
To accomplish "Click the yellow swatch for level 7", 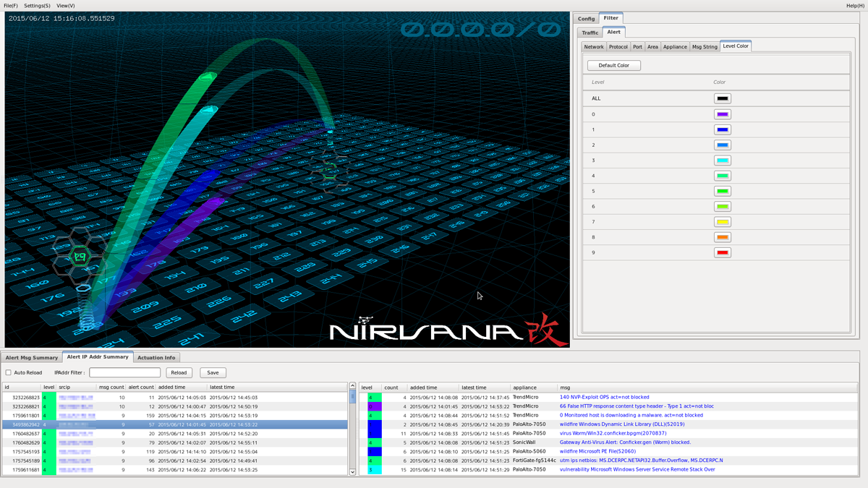I will [722, 222].
